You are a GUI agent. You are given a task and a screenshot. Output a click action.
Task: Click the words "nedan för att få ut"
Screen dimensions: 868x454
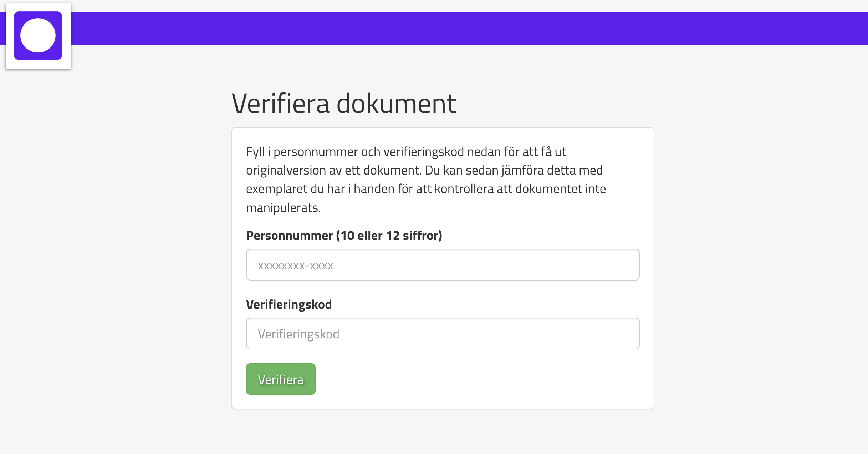click(x=516, y=152)
